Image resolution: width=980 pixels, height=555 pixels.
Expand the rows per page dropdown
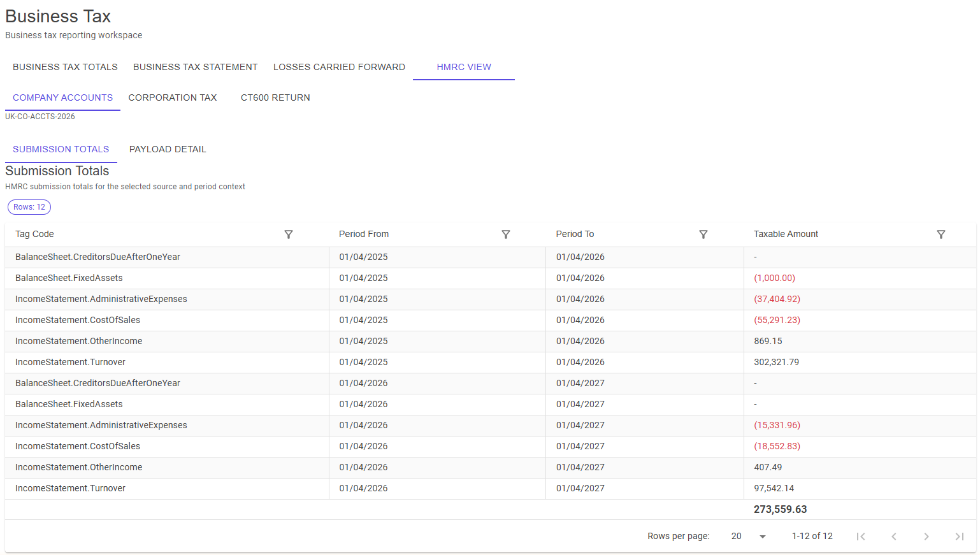(x=749, y=537)
